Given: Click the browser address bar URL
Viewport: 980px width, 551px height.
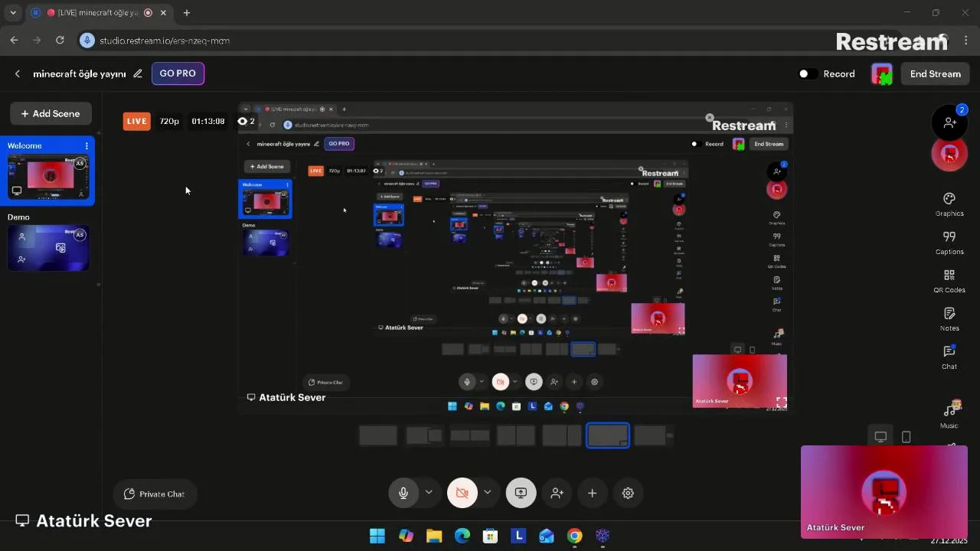Looking at the screenshot, I should pyautogui.click(x=165, y=40).
